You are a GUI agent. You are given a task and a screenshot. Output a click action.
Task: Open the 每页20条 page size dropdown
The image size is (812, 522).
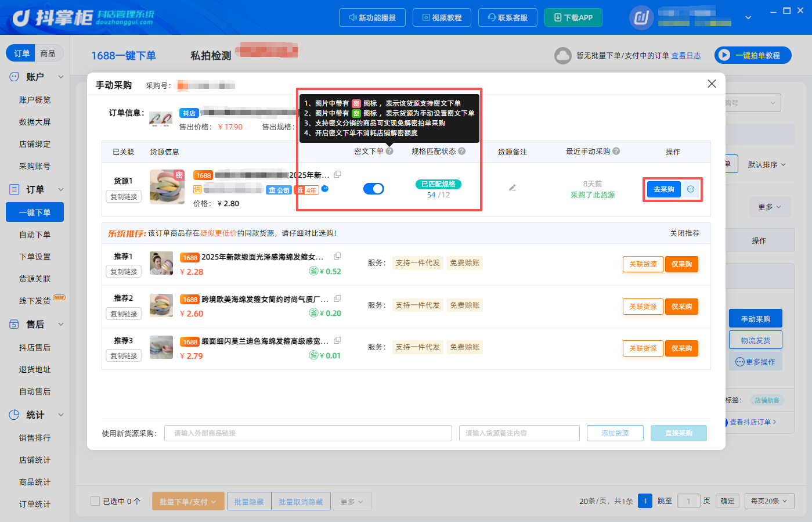[x=770, y=501]
